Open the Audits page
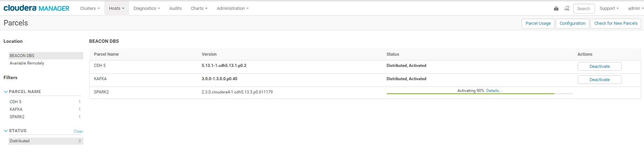 175,8
